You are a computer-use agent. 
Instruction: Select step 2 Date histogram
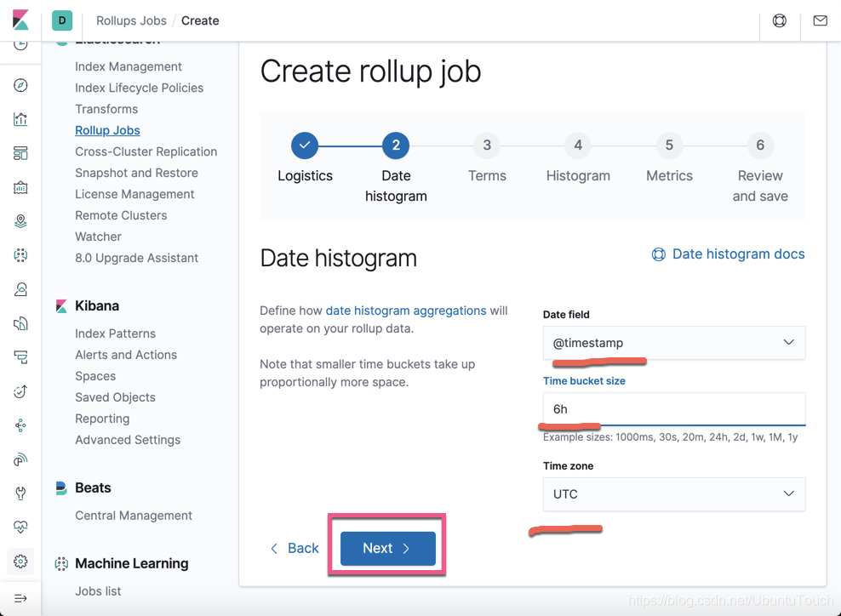pyautogui.click(x=396, y=145)
